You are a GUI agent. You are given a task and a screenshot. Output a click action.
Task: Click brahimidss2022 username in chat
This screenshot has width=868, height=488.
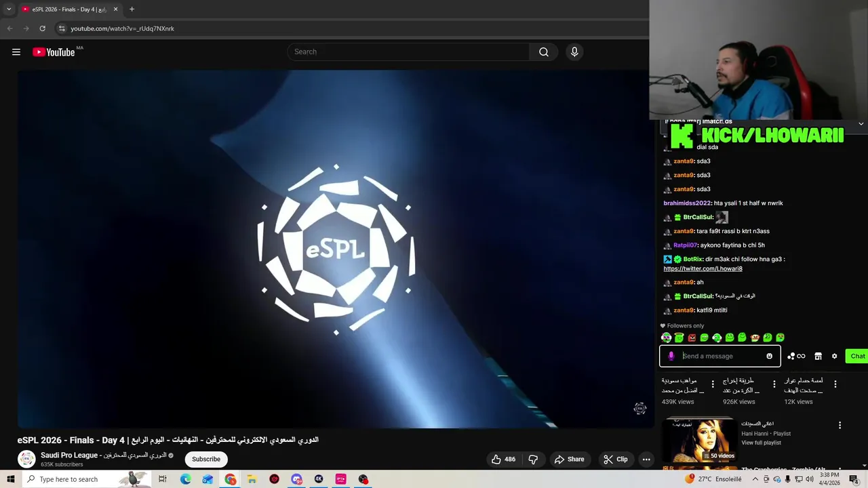coord(687,203)
